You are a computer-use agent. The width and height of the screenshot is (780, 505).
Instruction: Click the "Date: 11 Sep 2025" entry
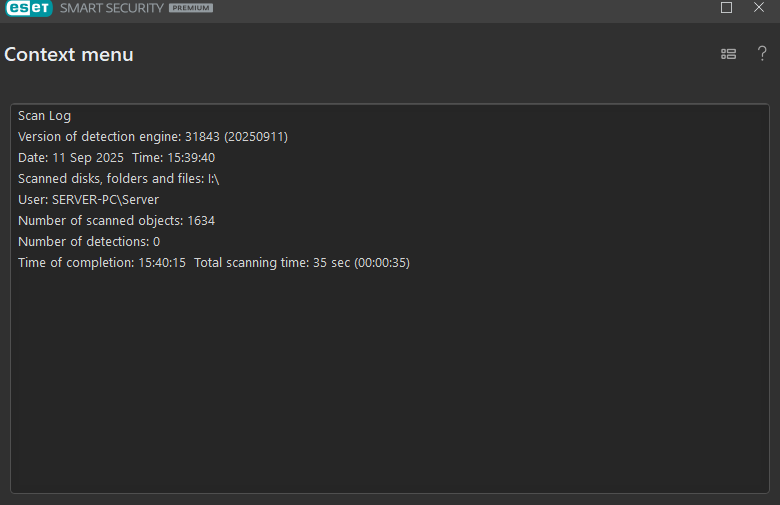[x=71, y=158]
